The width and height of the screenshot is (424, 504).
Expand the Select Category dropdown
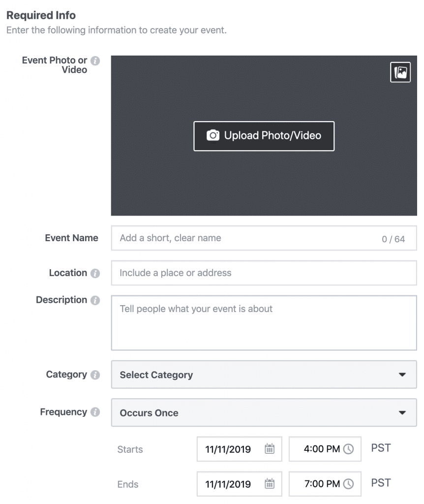click(264, 375)
